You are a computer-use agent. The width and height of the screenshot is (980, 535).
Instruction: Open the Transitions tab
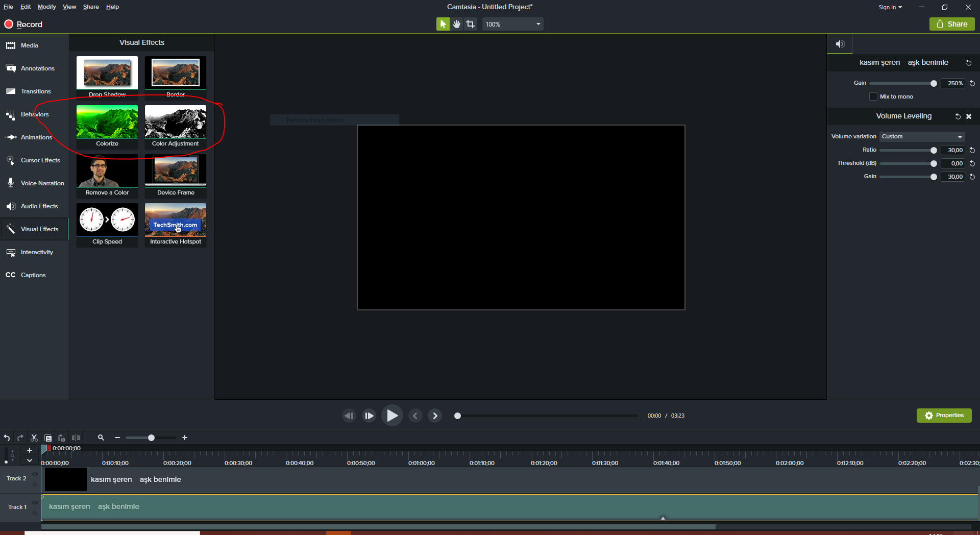(34, 91)
